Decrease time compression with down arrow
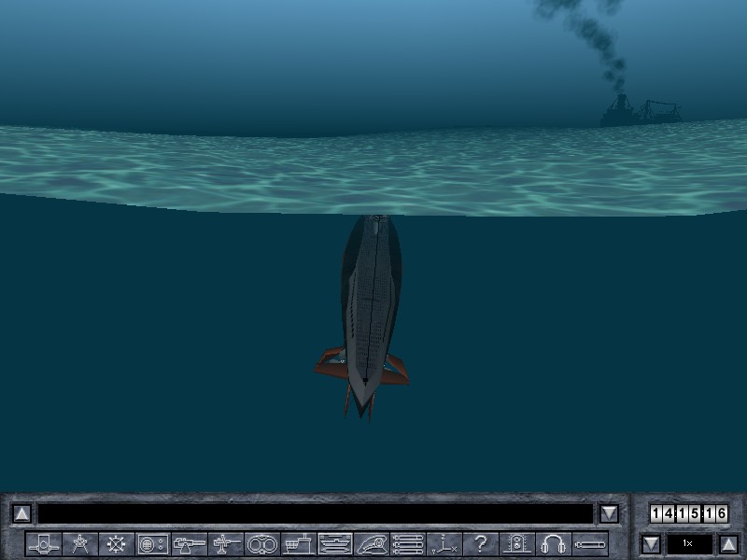This screenshot has height=560, width=747. click(651, 544)
